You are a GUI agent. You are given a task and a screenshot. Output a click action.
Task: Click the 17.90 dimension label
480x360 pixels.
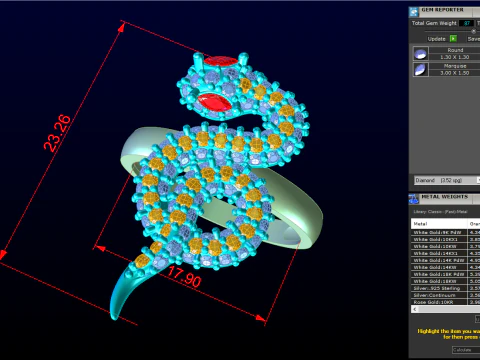pyautogui.click(x=184, y=277)
